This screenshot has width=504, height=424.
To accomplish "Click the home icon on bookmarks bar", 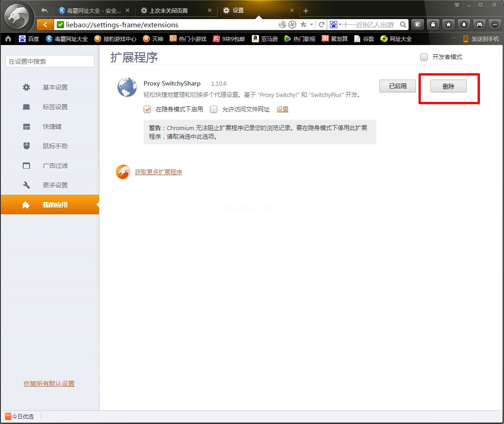I will click(x=8, y=39).
